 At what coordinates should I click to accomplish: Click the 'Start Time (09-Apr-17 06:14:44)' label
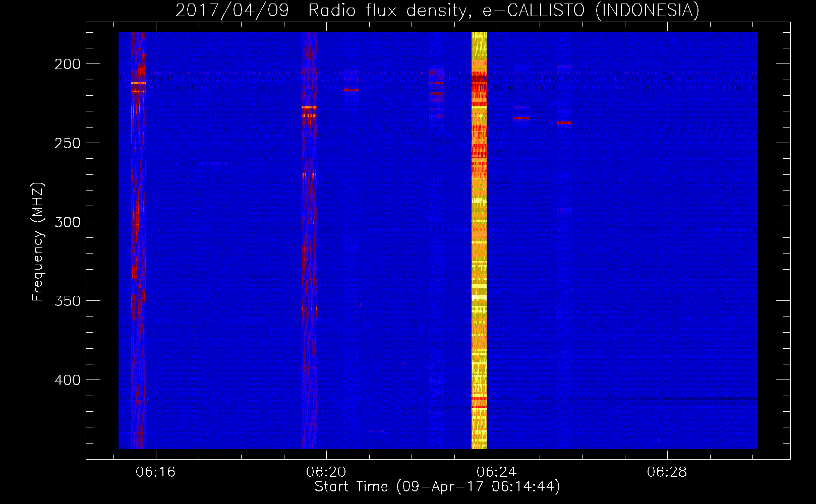tap(437, 487)
